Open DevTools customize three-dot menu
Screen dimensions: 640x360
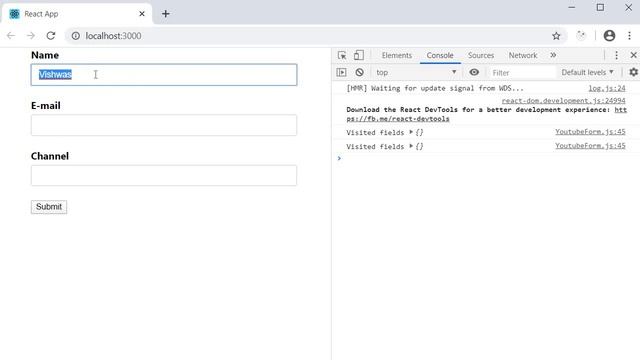616,55
